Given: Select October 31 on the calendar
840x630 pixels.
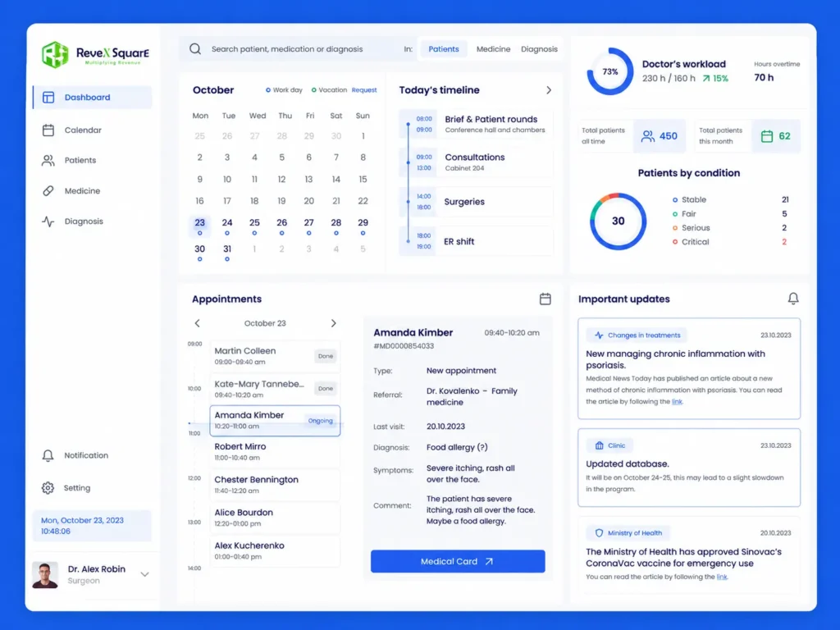Looking at the screenshot, I should (227, 252).
